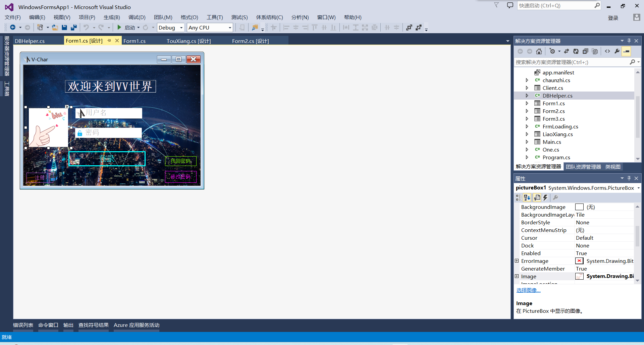Open code view from Solution Explorer toolbar
644x345 pixels.
point(608,51)
